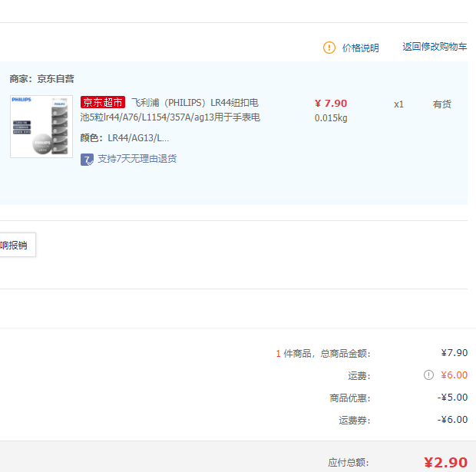Click the 运费券 amount -¥6.00
The height and width of the screenshot is (472, 476).
pyautogui.click(x=452, y=420)
